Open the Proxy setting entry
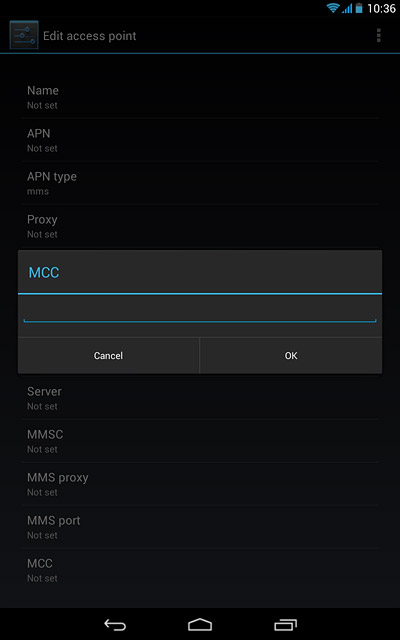The width and height of the screenshot is (400, 640). tap(200, 226)
